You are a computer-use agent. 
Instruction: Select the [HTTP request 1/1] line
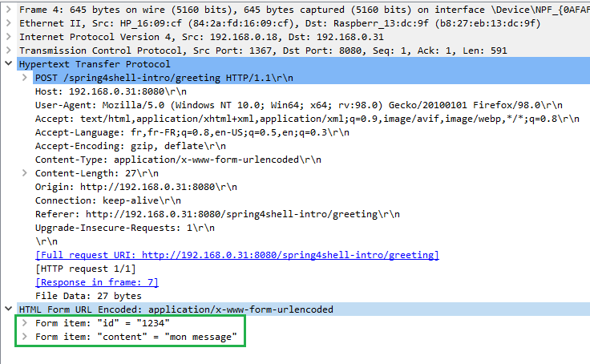tap(86, 269)
